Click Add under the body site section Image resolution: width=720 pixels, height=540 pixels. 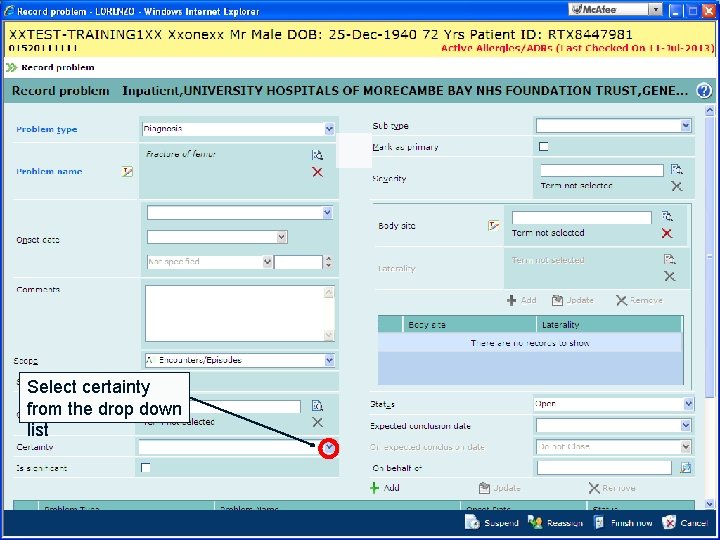point(522,300)
